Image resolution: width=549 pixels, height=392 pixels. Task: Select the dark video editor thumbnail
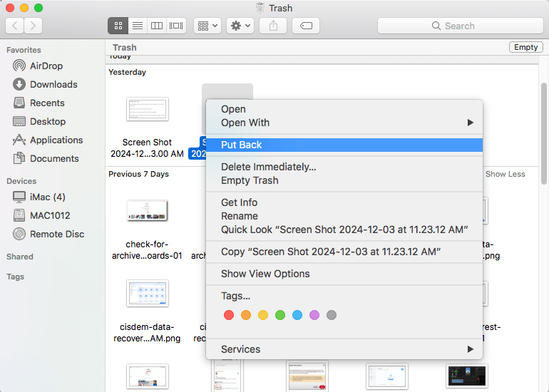click(x=467, y=376)
